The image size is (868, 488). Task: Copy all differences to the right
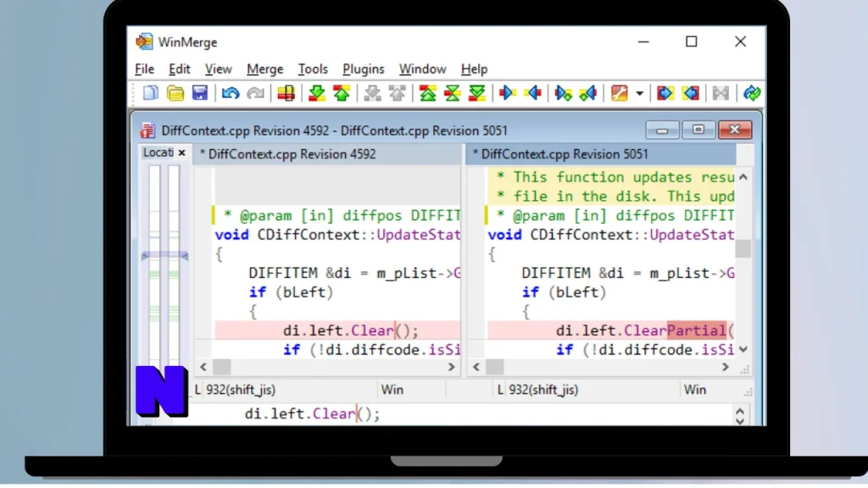(665, 93)
